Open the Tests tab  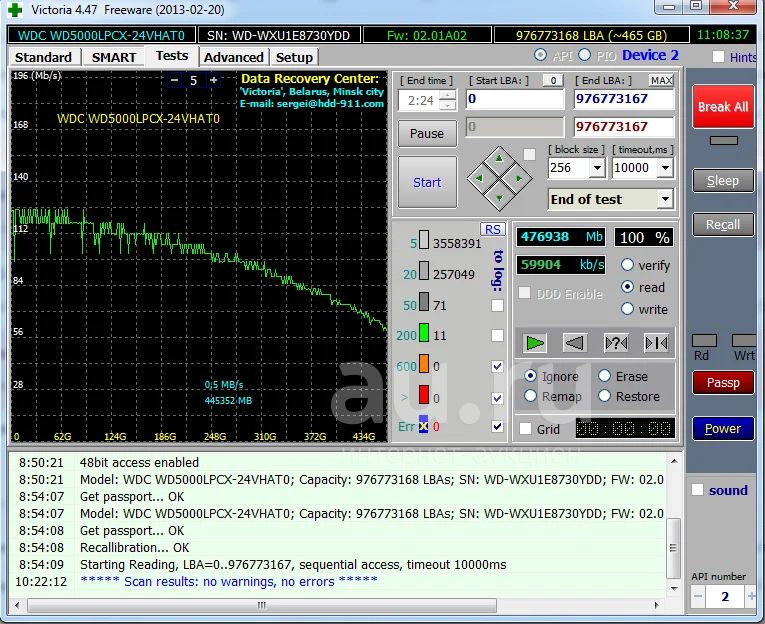172,56
